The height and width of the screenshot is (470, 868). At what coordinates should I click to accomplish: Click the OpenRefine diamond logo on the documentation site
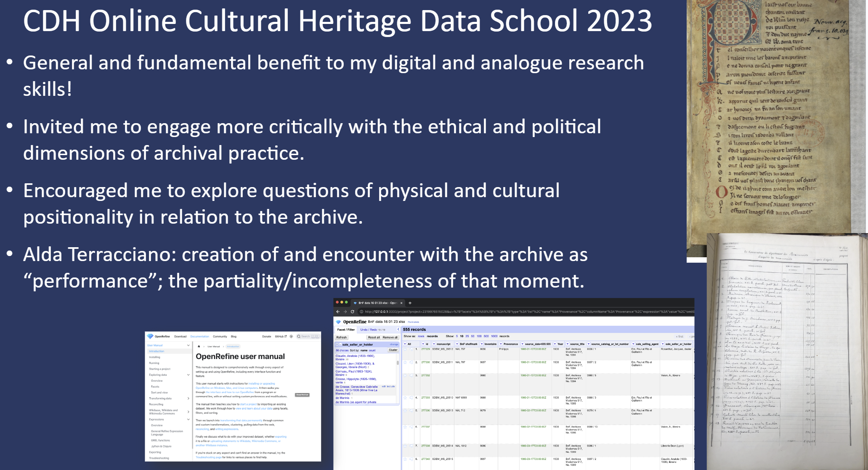click(x=151, y=336)
